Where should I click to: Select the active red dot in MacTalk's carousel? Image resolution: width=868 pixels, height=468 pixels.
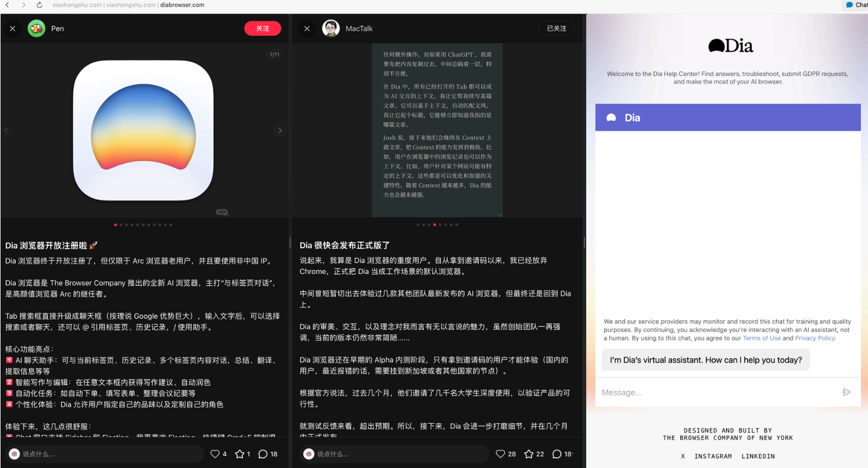coord(435,225)
